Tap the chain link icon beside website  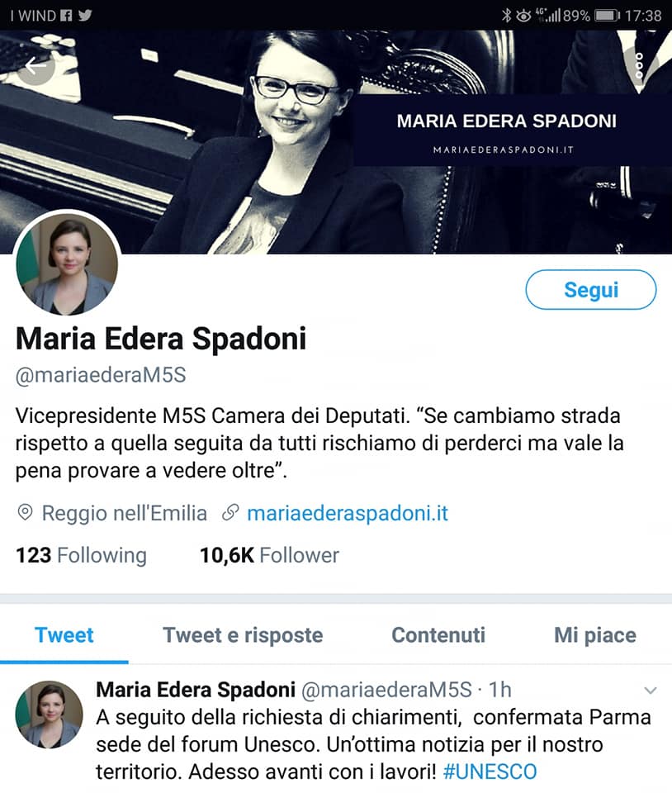pos(230,513)
